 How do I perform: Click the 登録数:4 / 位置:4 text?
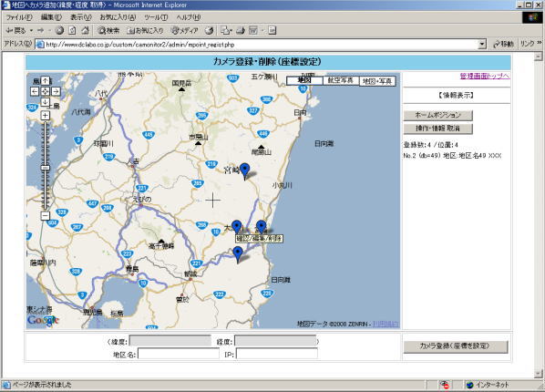431,145
